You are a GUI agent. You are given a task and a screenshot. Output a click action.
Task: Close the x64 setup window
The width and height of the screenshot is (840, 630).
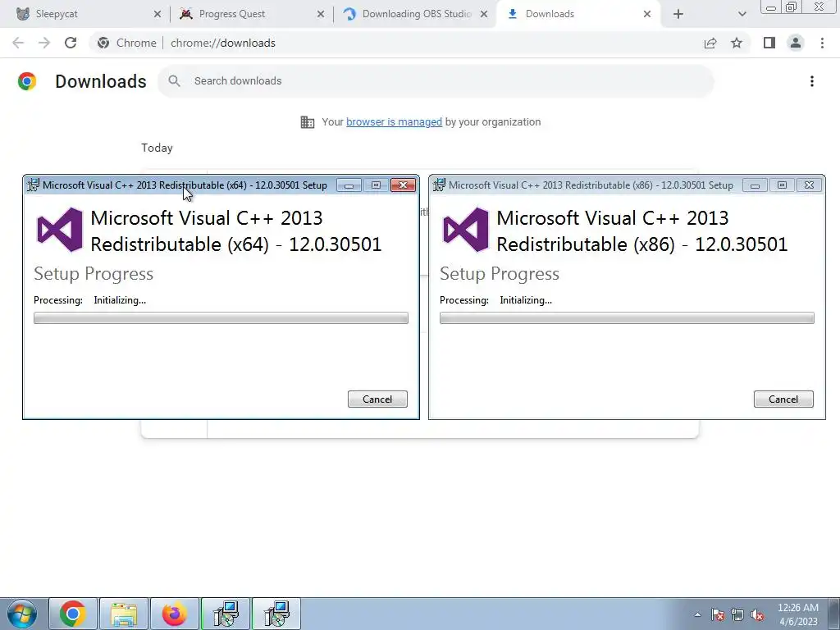coord(404,185)
